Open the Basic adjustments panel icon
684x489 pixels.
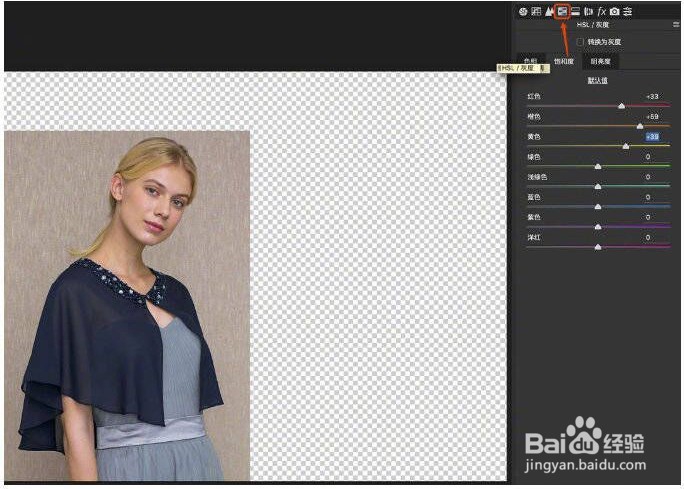coord(523,12)
